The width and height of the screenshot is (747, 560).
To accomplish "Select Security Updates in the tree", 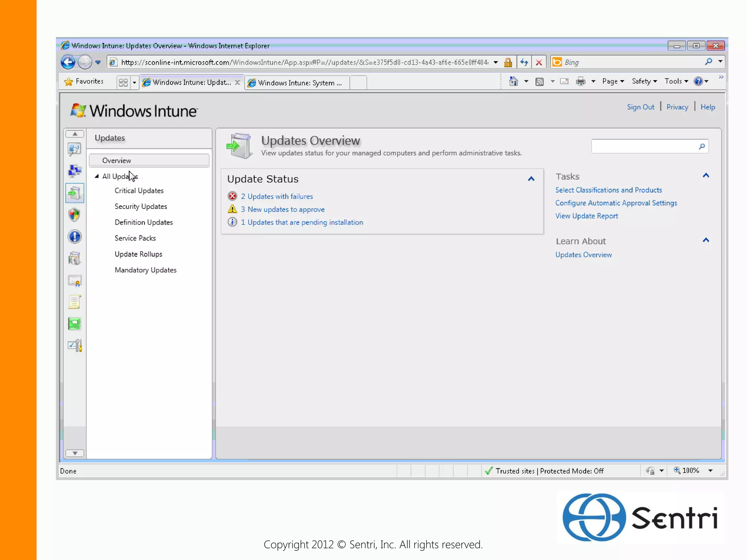I will pos(141,206).
